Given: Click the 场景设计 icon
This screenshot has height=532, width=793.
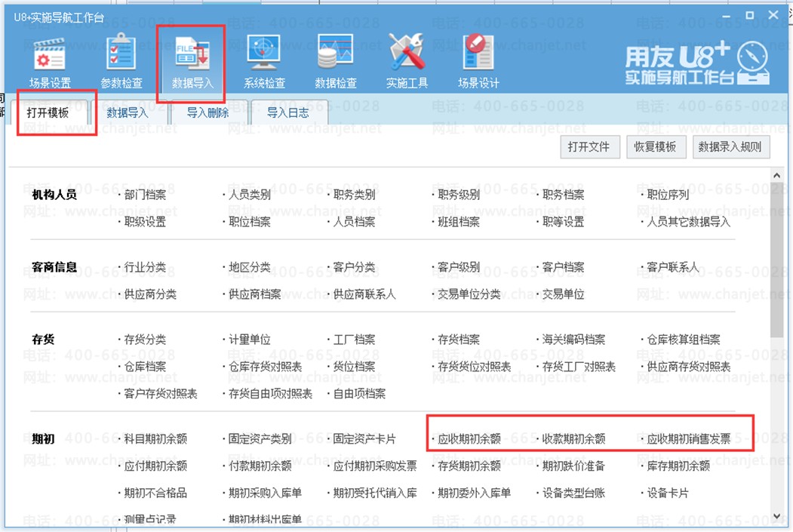Looking at the screenshot, I should pyautogui.click(x=478, y=51).
